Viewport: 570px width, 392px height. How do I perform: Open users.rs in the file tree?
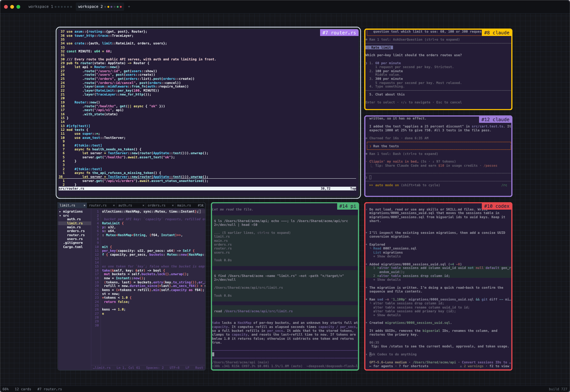[x=75, y=239]
